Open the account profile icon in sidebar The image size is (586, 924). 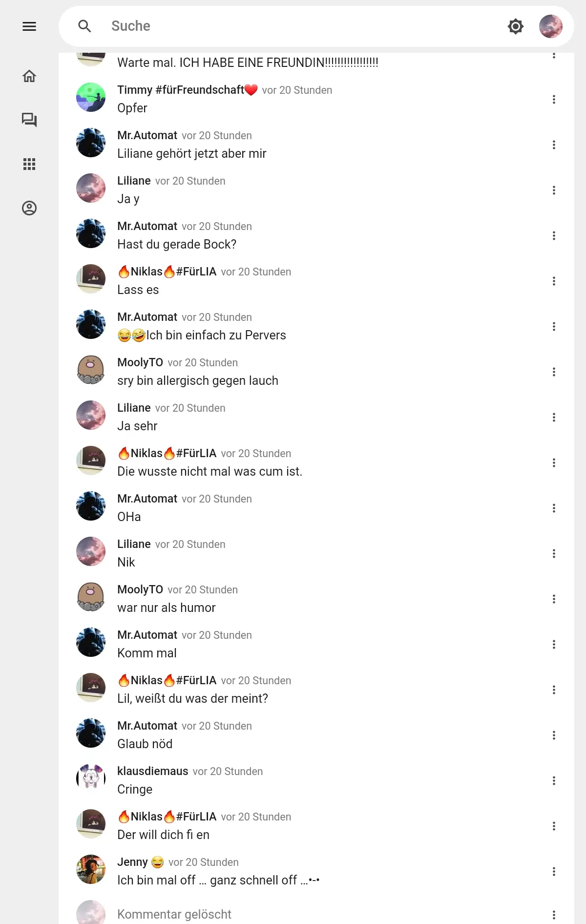29,208
